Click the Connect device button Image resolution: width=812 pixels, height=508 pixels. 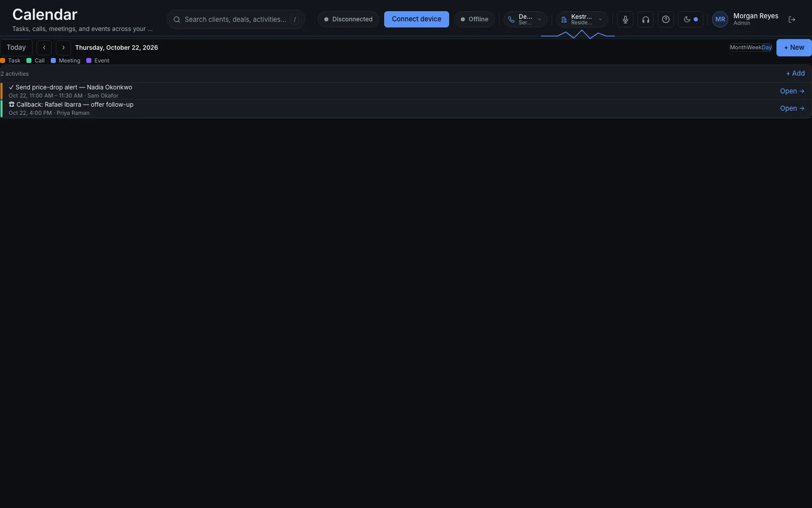[417, 19]
